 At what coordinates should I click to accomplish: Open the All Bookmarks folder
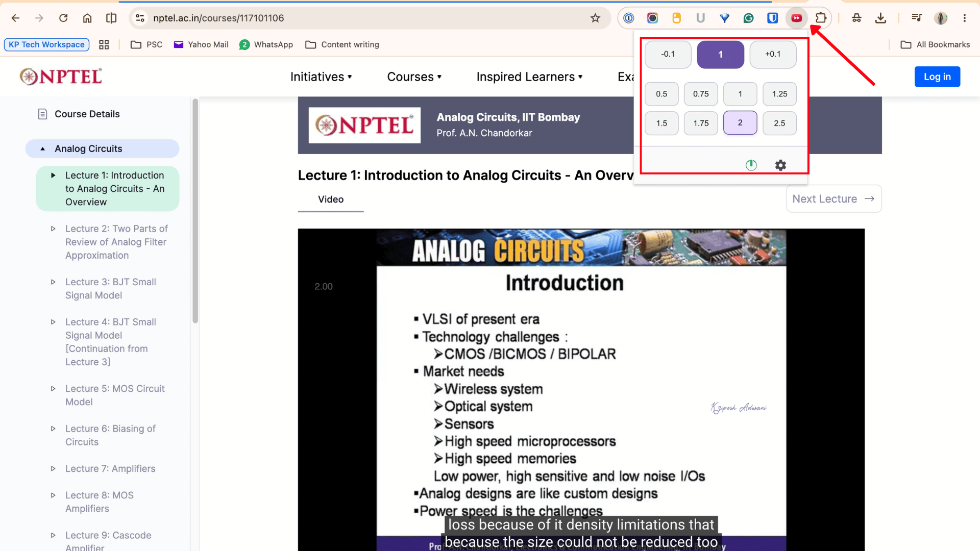(x=935, y=44)
